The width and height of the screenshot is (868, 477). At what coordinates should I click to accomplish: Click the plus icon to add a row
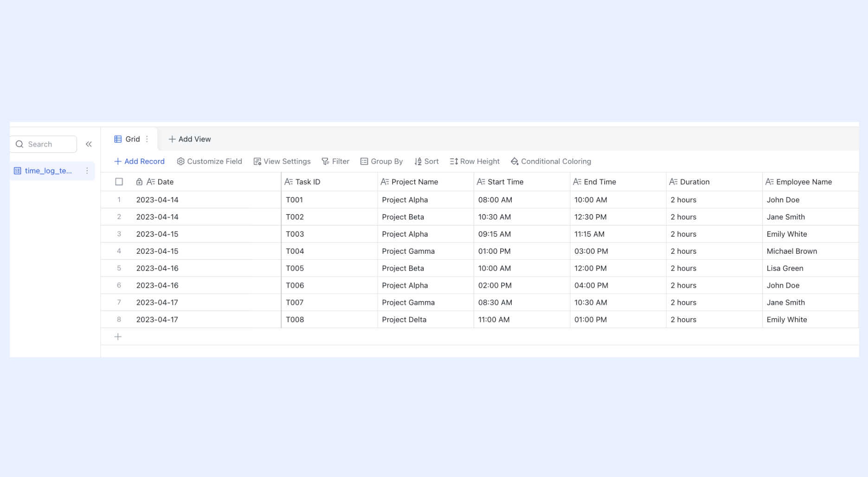pos(118,337)
